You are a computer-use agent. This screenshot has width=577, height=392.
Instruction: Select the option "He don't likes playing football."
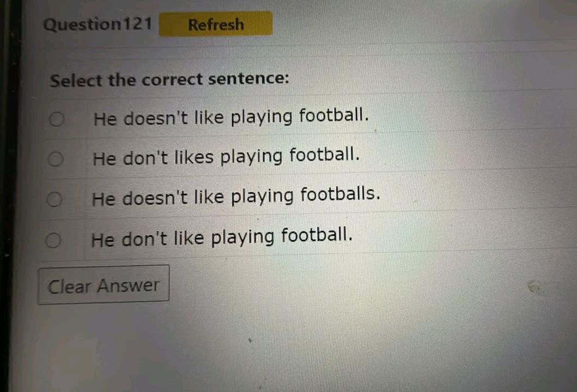point(56,159)
